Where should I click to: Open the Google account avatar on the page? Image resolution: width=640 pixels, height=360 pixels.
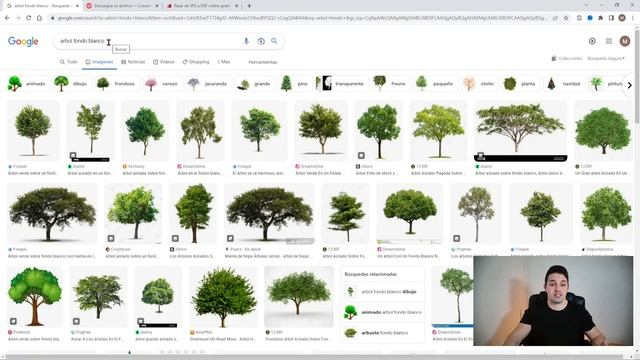pyautogui.click(x=624, y=41)
